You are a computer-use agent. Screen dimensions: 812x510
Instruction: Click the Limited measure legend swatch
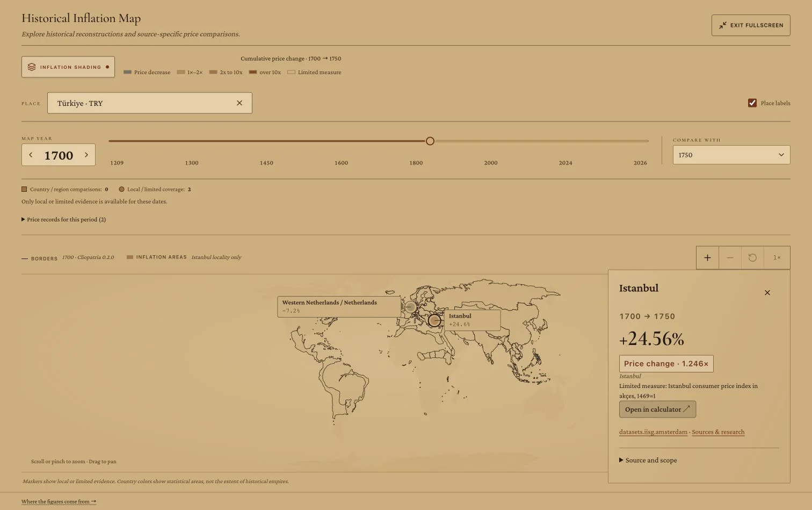(291, 72)
